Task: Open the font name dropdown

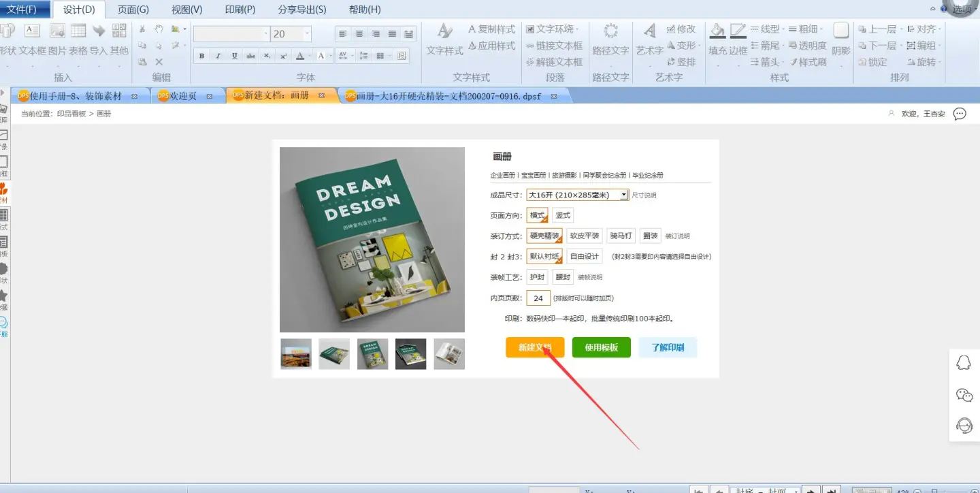Action: click(265, 34)
